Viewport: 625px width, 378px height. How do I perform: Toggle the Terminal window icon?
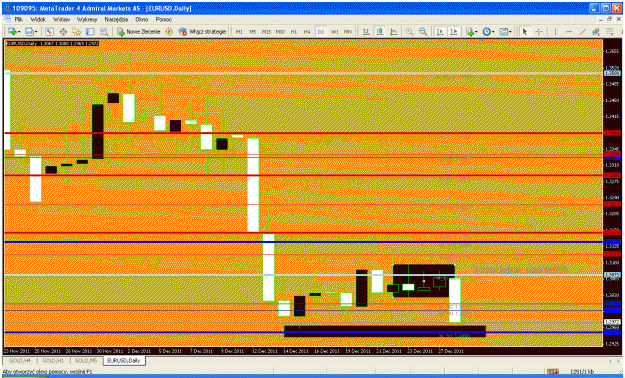(90, 32)
